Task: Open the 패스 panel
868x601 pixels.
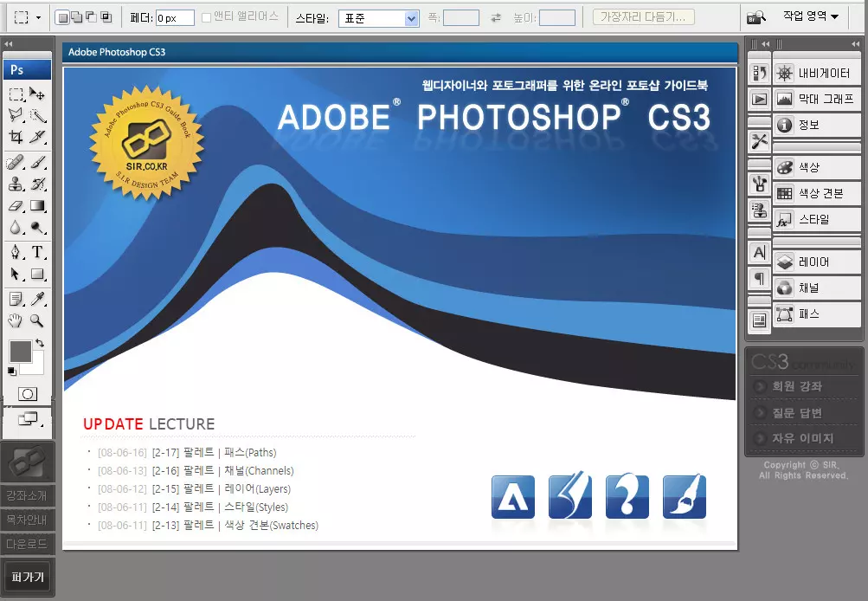Action: [x=817, y=314]
